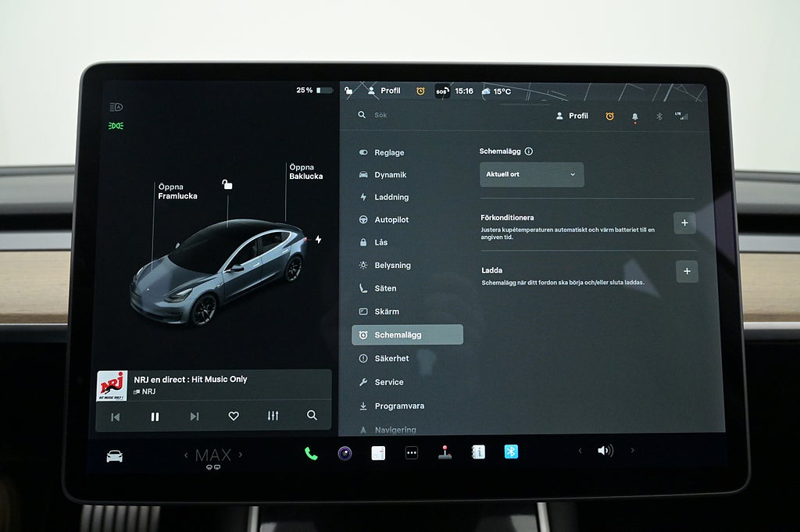
Task: Click the Sök search field
Action: tap(437, 115)
